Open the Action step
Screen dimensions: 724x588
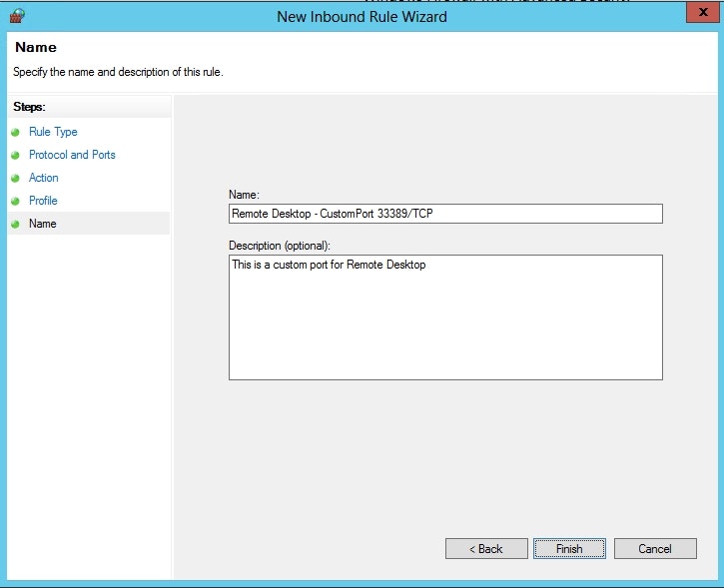click(43, 178)
